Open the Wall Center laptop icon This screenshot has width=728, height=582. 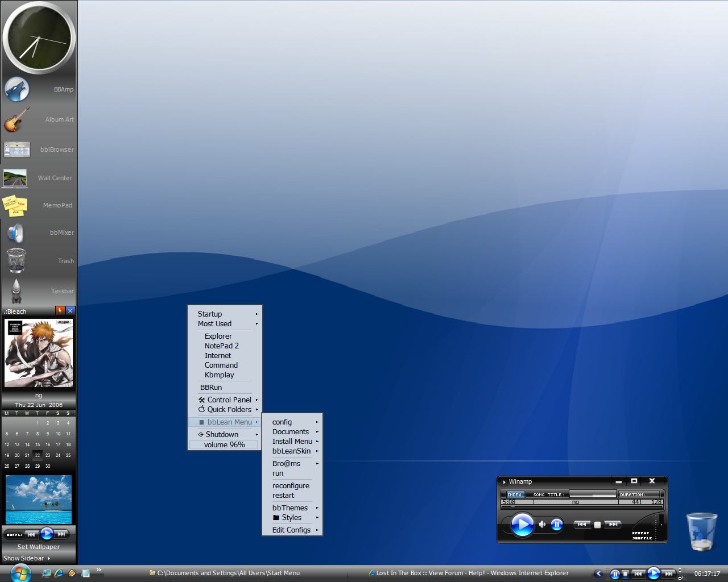pyautogui.click(x=15, y=178)
